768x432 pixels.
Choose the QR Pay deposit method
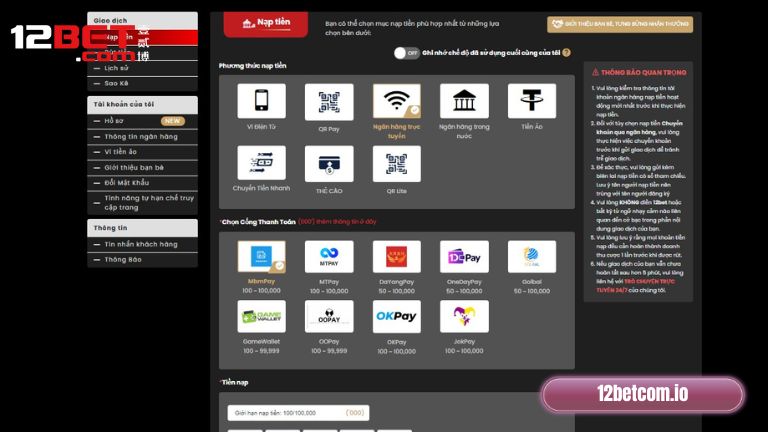click(x=329, y=101)
